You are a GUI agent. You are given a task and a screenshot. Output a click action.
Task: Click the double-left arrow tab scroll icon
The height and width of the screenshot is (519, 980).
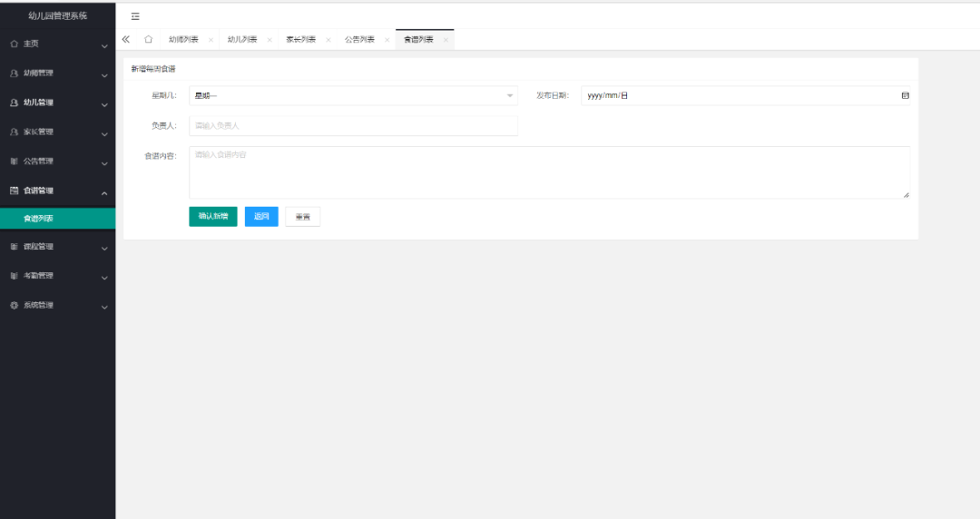(x=125, y=39)
